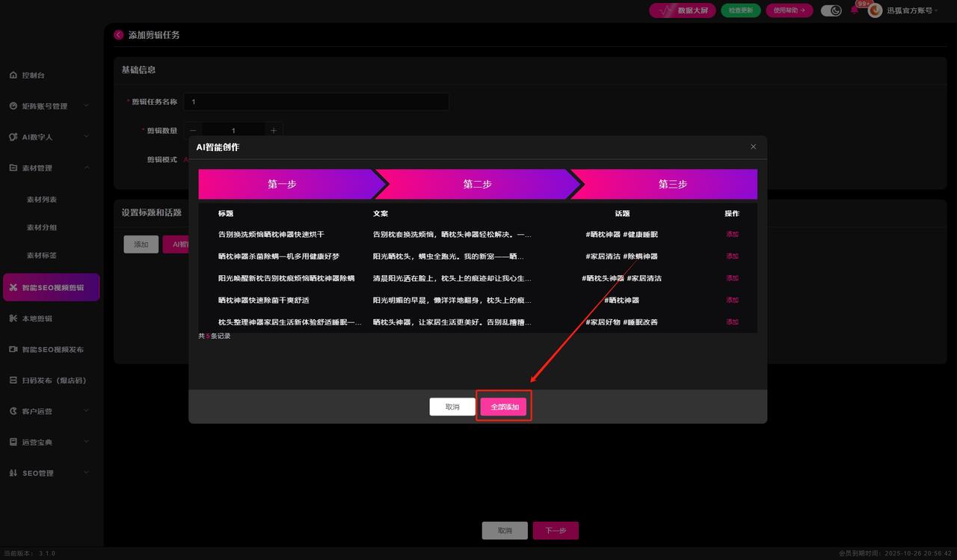Screen dimensions: 957x560
Task: Toggle the dark mode moon switch
Action: [x=831, y=10]
